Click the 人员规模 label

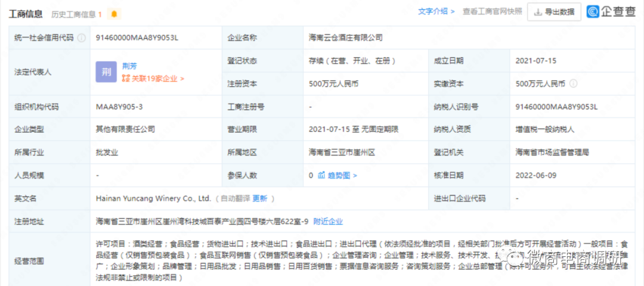[29, 176]
